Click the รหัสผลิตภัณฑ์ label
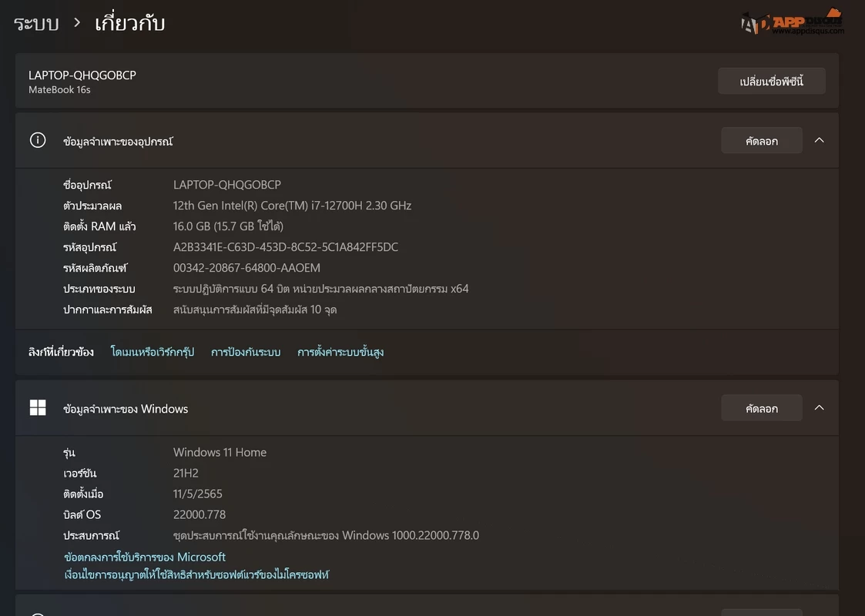Viewport: 865px width, 616px height. [x=95, y=268]
